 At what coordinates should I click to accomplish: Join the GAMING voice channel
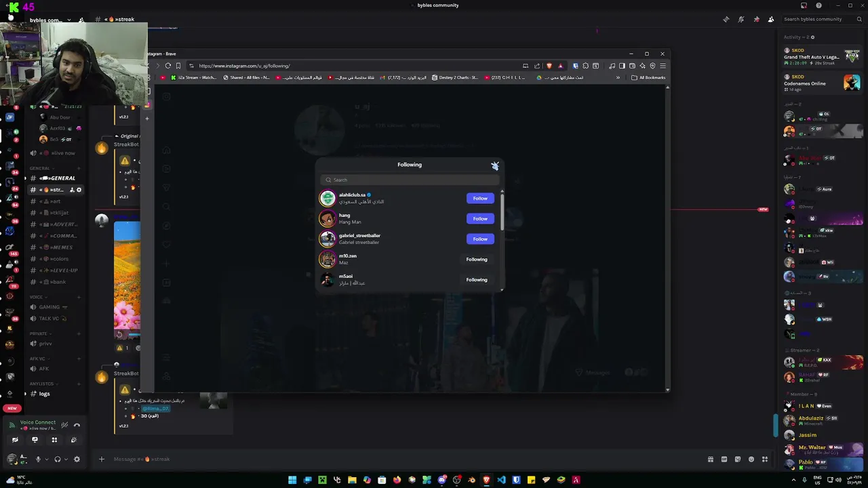[x=56, y=307]
